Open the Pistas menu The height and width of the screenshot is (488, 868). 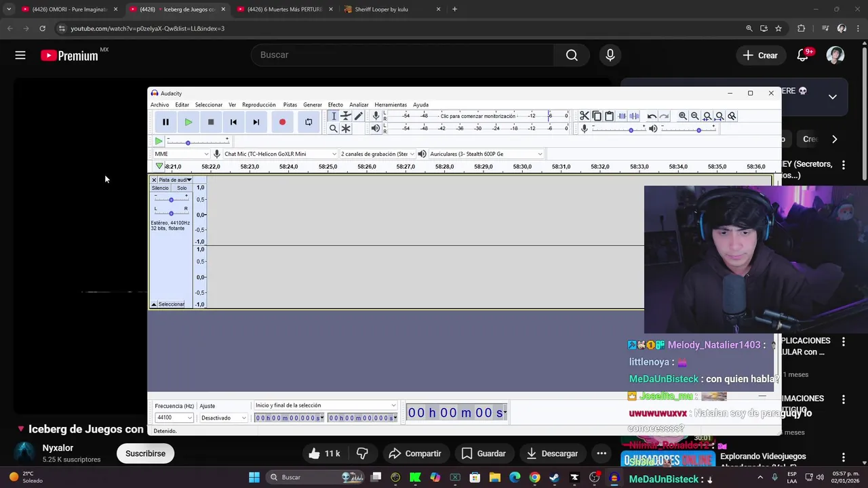click(290, 104)
